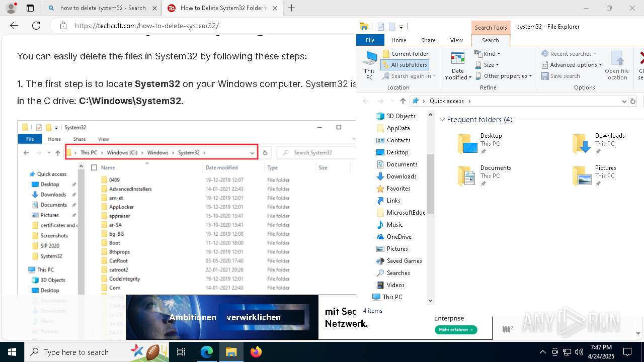This screenshot has width=644, height=362.
Task: Reload the techcult page
Action: pos(36,26)
